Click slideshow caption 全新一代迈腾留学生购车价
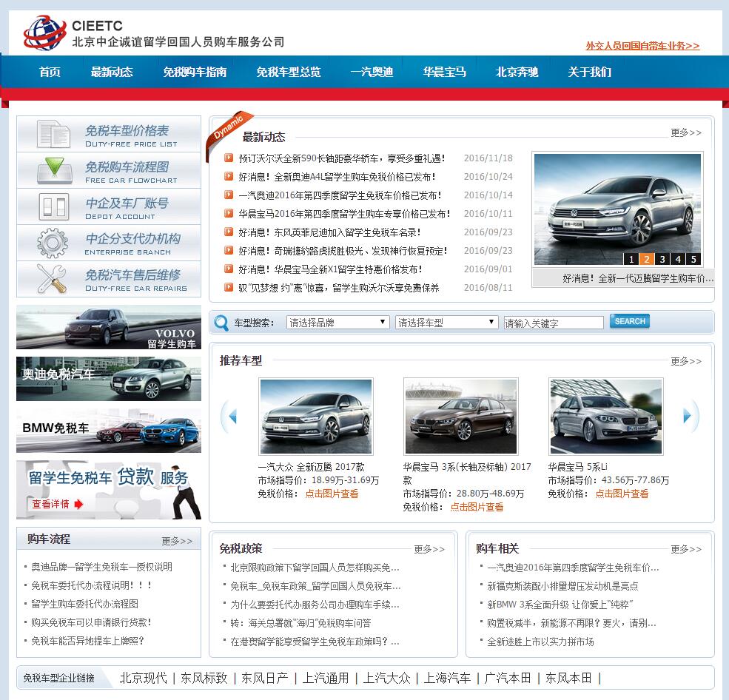 pyautogui.click(x=638, y=278)
